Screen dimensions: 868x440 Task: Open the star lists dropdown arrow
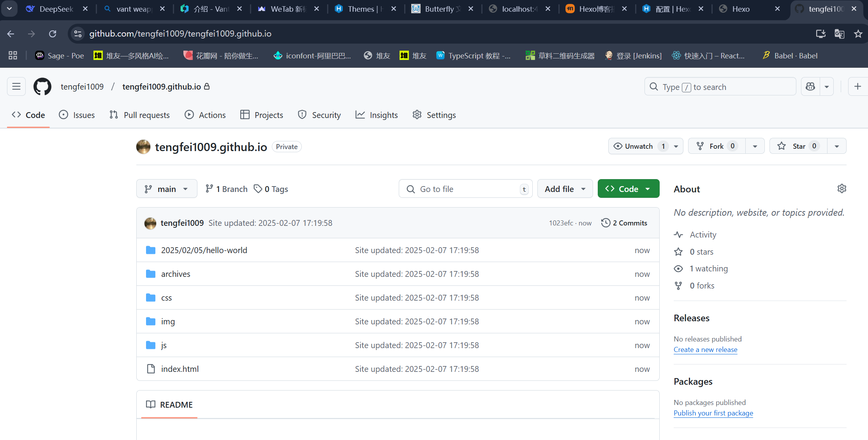tap(836, 146)
